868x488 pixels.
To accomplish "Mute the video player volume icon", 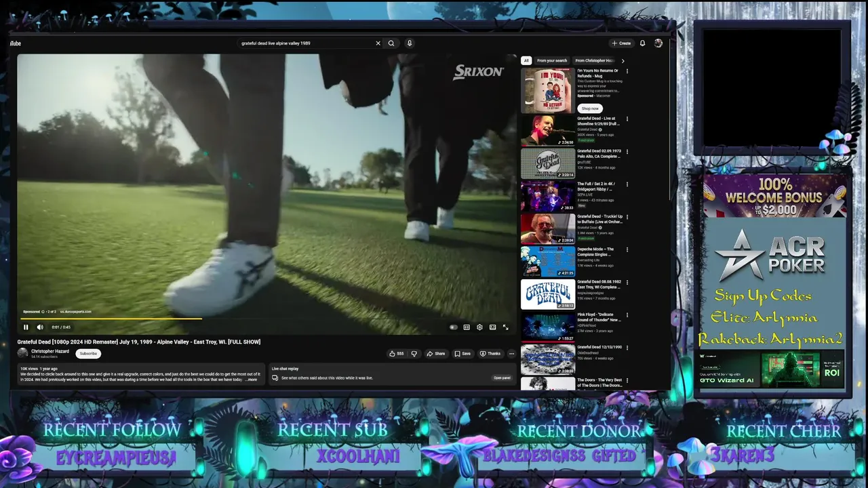I will point(40,327).
